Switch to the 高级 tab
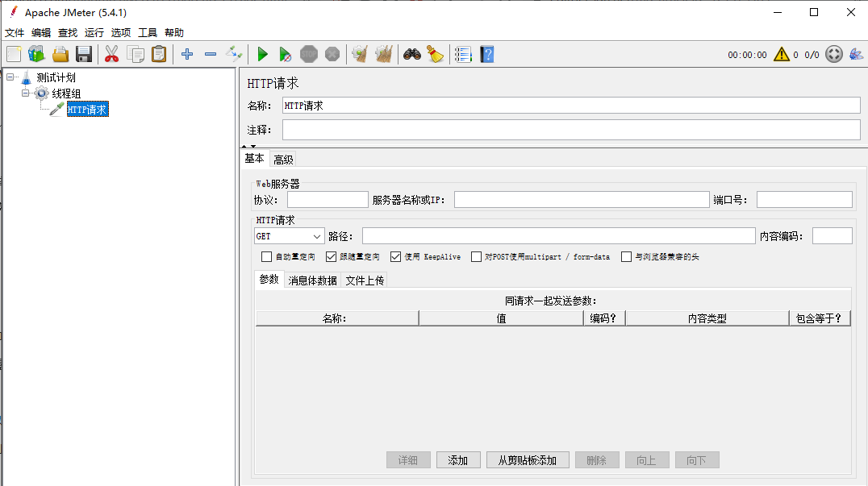This screenshot has height=486, width=868. pyautogui.click(x=283, y=160)
